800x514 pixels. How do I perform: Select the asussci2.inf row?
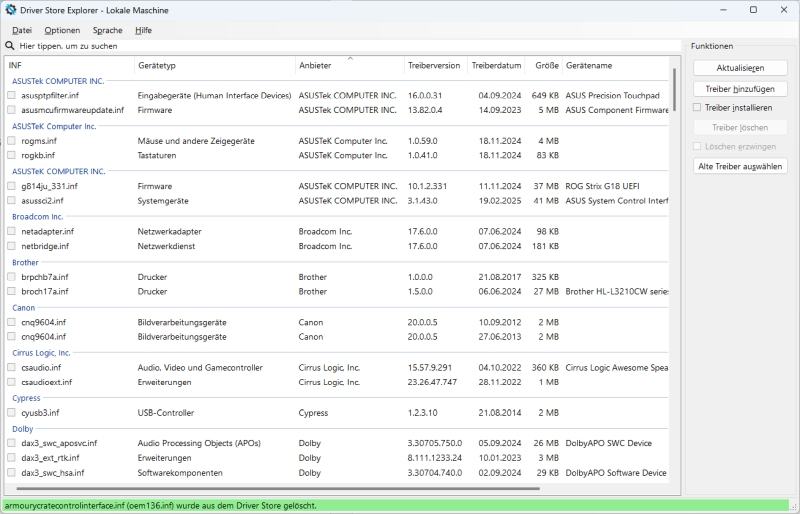[337, 201]
